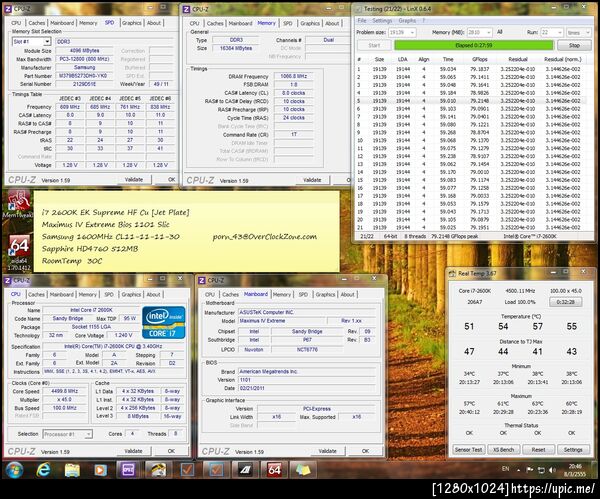Click the LinX window title bar icon
This screenshot has height=499, width=600.
[x=359, y=8]
